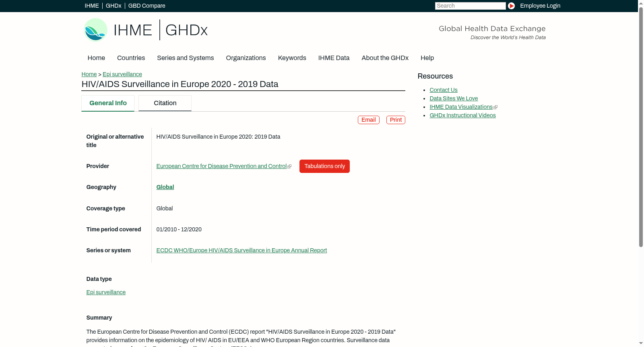Click the 'Resources' heading
The height and width of the screenshot is (347, 644).
(435, 76)
